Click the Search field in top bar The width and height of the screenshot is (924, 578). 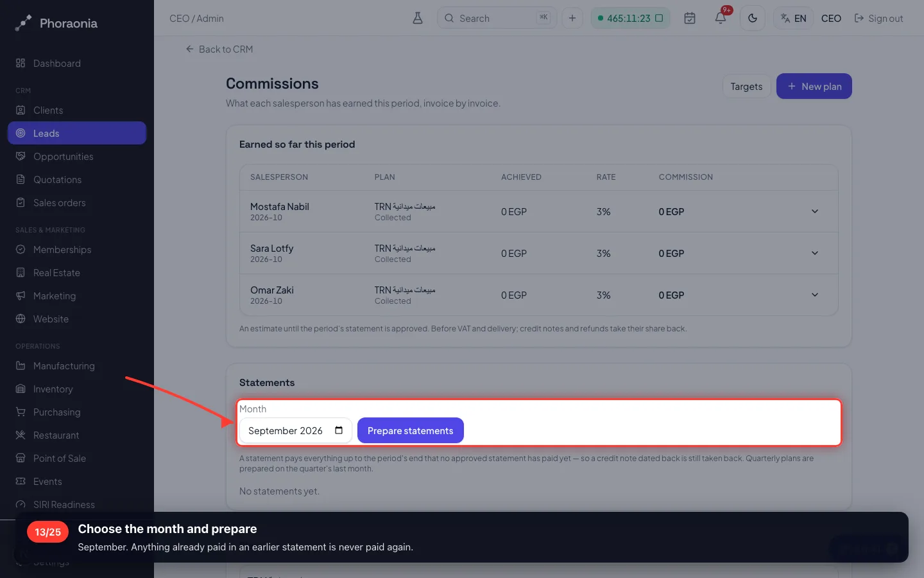point(496,18)
